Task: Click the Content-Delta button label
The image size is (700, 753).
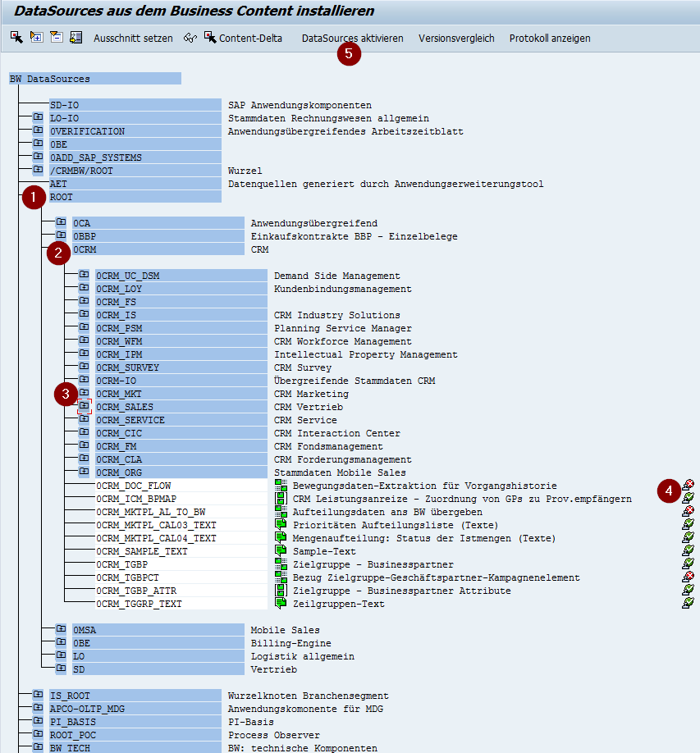Action: (250, 39)
